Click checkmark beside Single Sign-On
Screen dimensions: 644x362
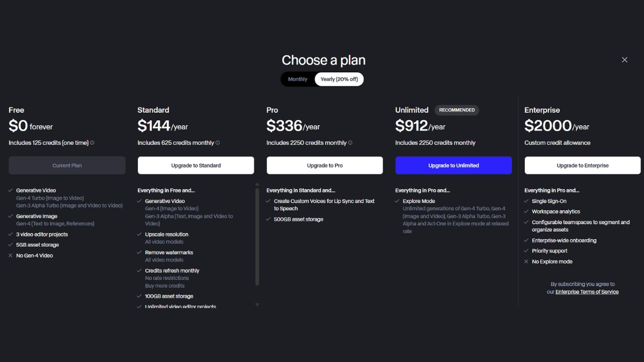pyautogui.click(x=526, y=201)
